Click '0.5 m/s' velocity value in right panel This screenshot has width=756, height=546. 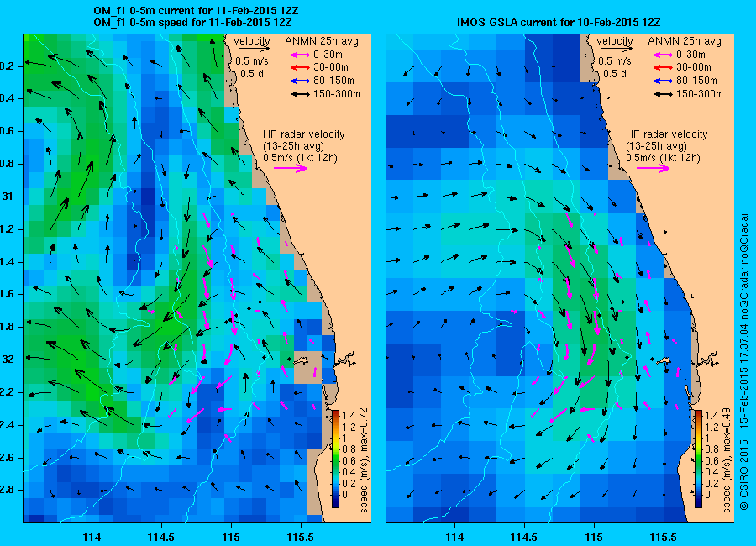615,61
